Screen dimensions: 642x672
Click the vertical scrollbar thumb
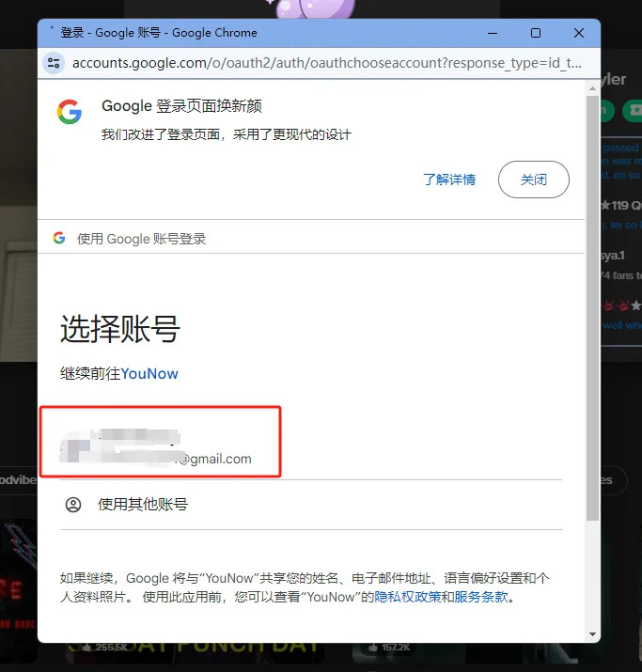coord(593,308)
